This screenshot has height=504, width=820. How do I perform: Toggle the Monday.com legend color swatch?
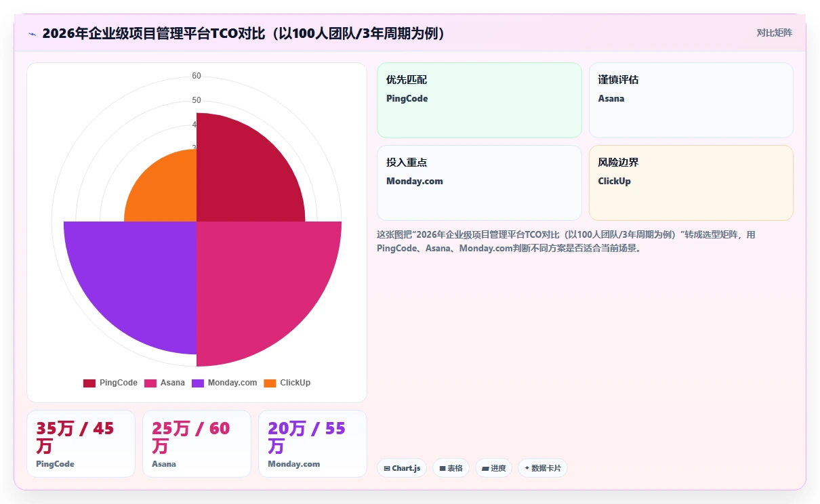198,383
